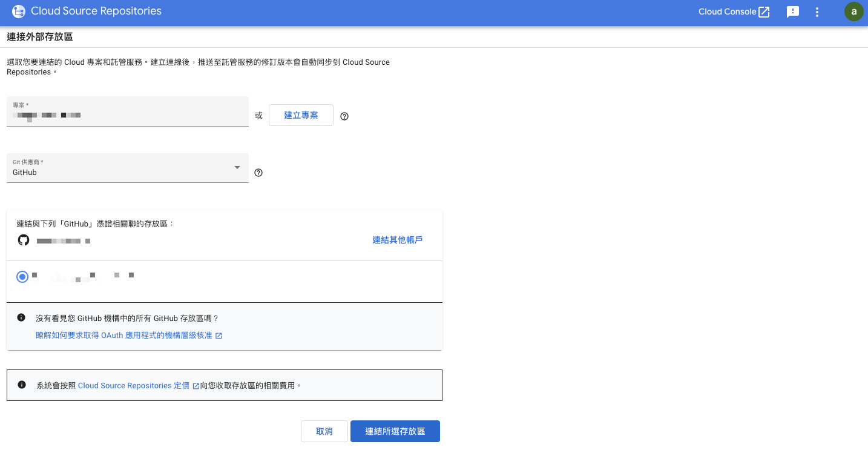Click the 連接外部存放區 page heading
The height and width of the screenshot is (467, 868).
tap(40, 37)
